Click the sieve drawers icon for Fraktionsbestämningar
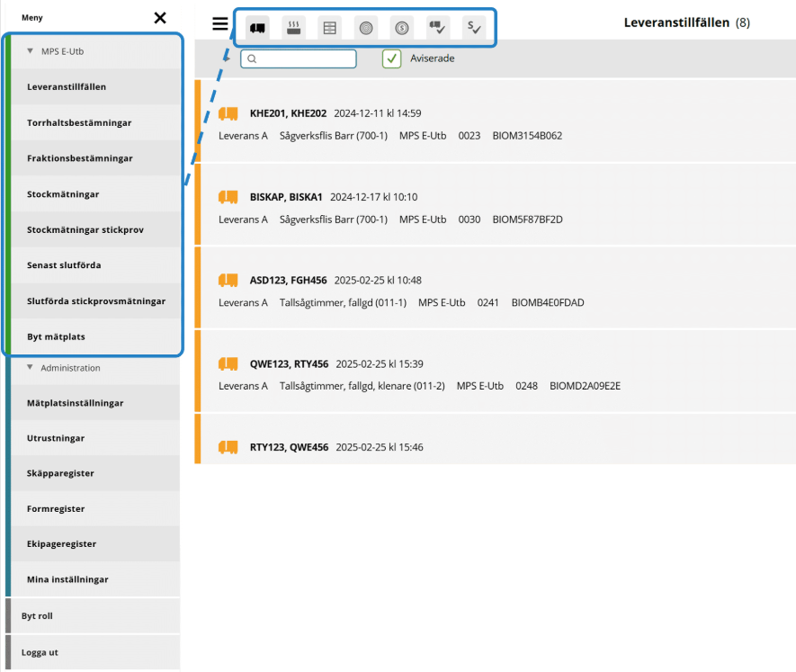Image resolution: width=796 pixels, height=672 pixels. (x=329, y=28)
